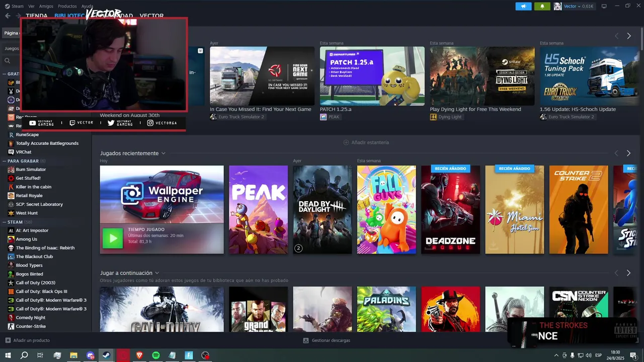This screenshot has width=644, height=362.
Task: Switch to the TIENDA tab
Action: point(37,16)
